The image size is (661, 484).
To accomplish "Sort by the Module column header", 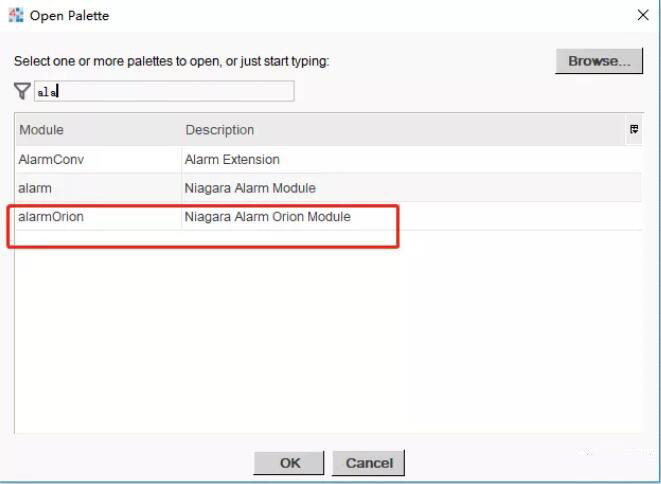I will [x=99, y=130].
